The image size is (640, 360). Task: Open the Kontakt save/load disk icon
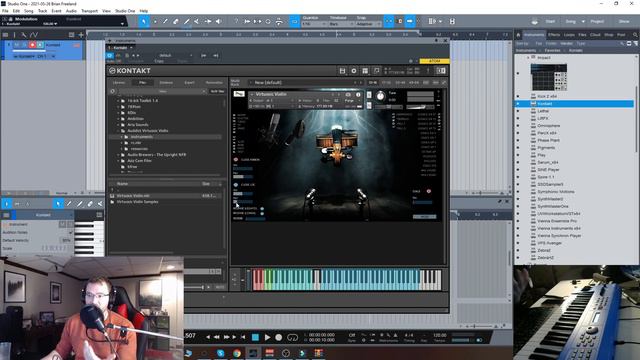pyautogui.click(x=342, y=71)
